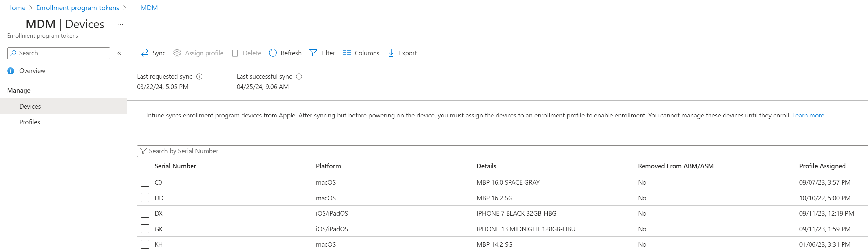The image size is (868, 252).
Task: Open the Columns chooser icon
Action: tap(346, 53)
